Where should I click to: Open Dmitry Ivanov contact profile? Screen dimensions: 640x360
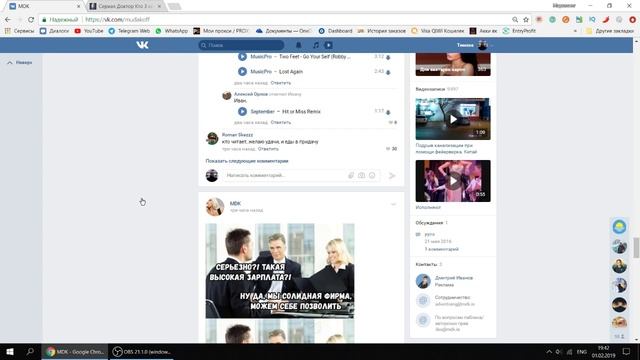(453, 278)
